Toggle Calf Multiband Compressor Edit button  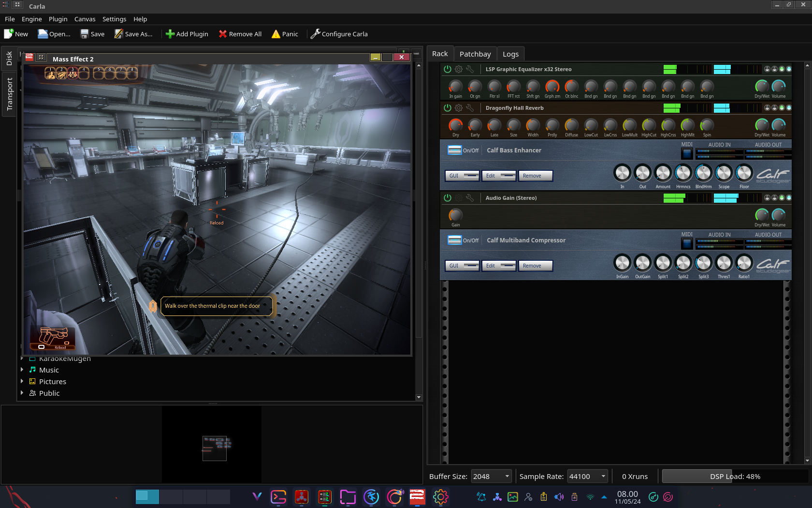coord(499,266)
